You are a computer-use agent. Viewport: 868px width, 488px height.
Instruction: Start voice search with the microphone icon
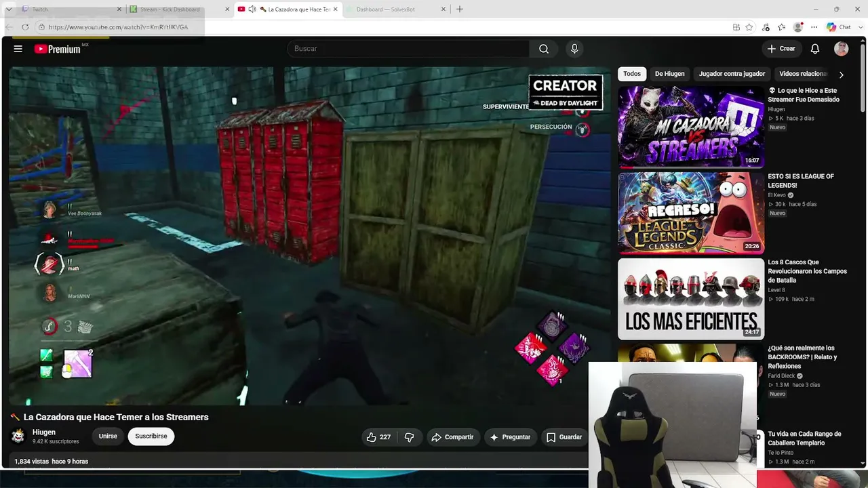[x=574, y=49]
